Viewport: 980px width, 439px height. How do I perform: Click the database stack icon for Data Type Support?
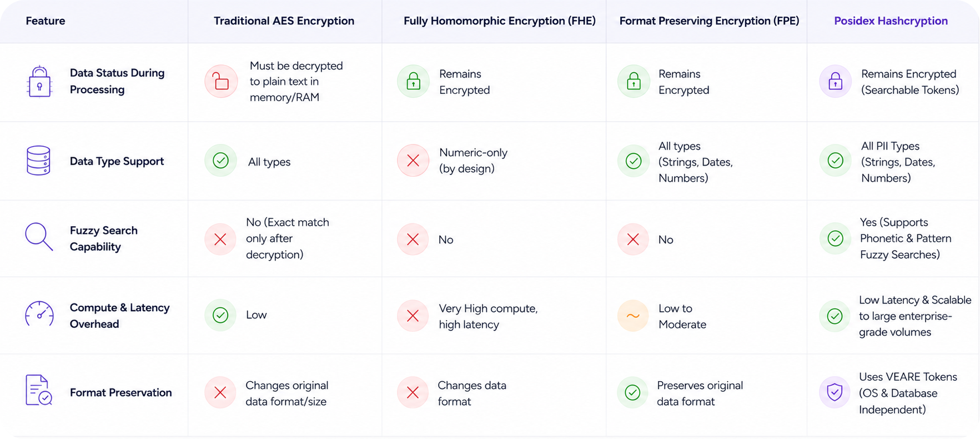(x=38, y=161)
